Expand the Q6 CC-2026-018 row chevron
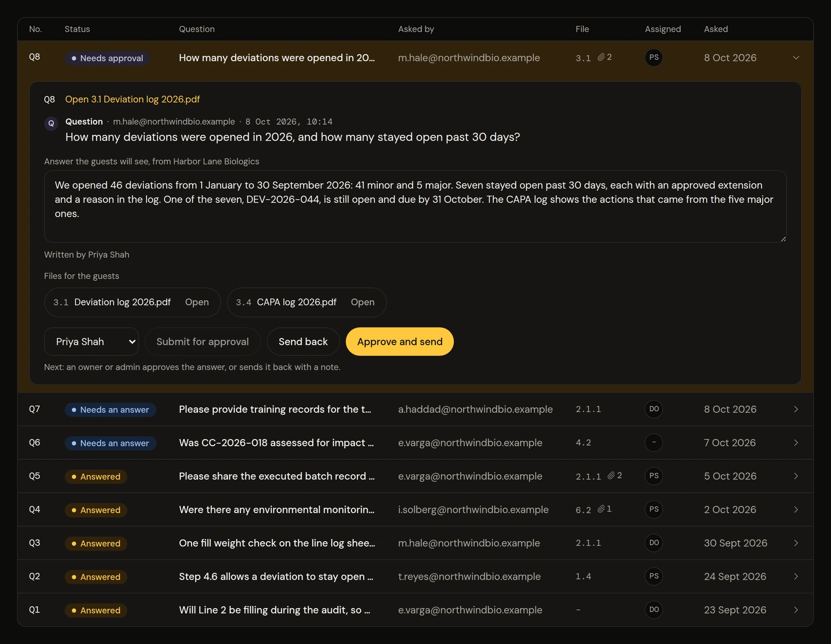This screenshot has width=831, height=644. (796, 442)
